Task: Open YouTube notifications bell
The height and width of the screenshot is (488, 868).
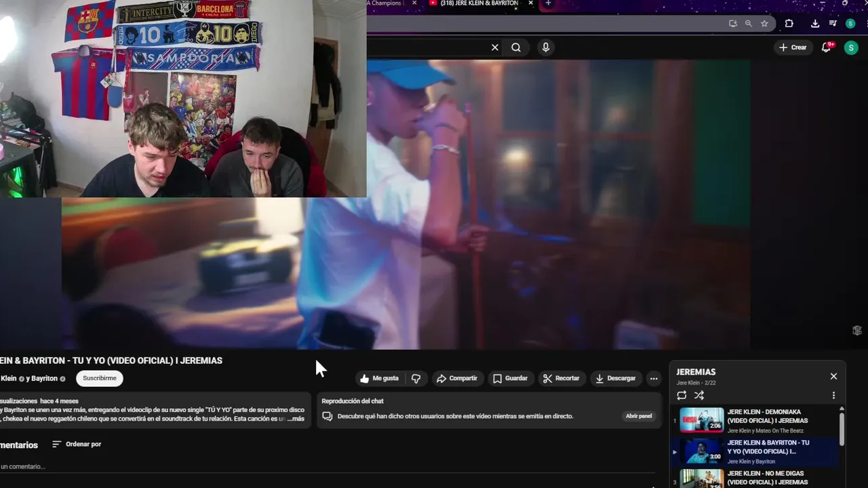Action: (x=826, y=47)
